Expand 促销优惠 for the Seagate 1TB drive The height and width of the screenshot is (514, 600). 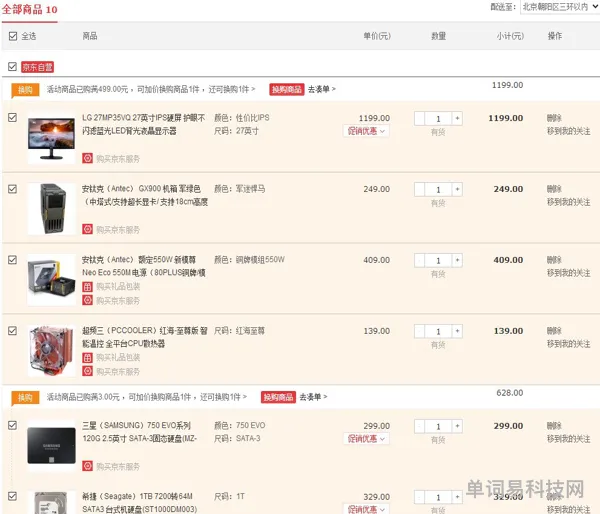pyautogui.click(x=366, y=509)
